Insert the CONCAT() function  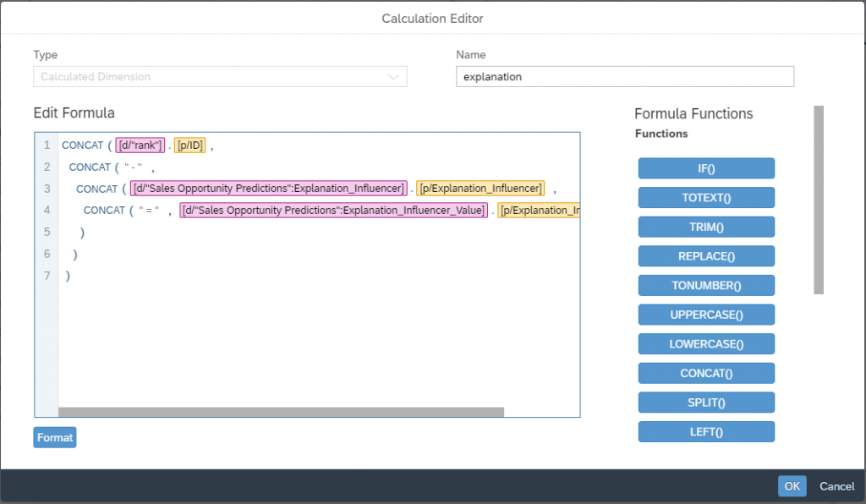[x=706, y=373]
